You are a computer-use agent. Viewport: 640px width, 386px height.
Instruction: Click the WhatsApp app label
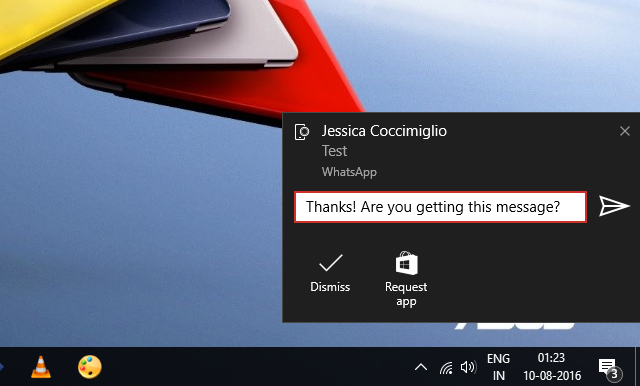pyautogui.click(x=349, y=172)
